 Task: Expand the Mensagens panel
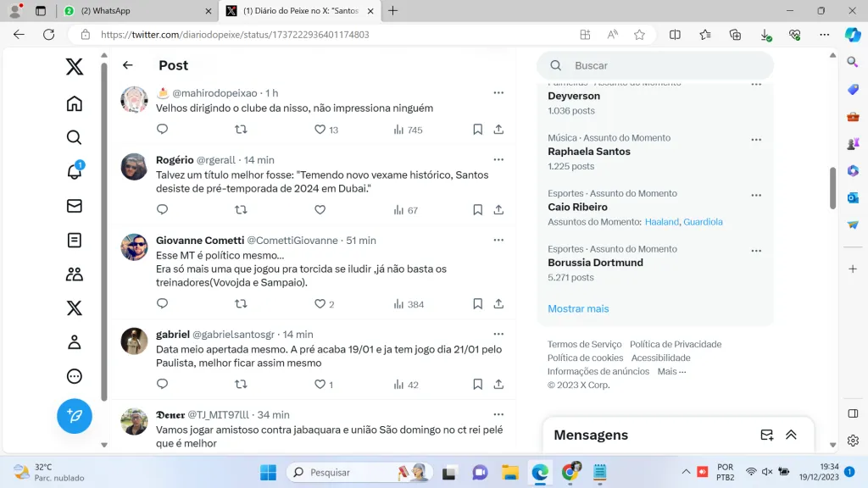[791, 435]
